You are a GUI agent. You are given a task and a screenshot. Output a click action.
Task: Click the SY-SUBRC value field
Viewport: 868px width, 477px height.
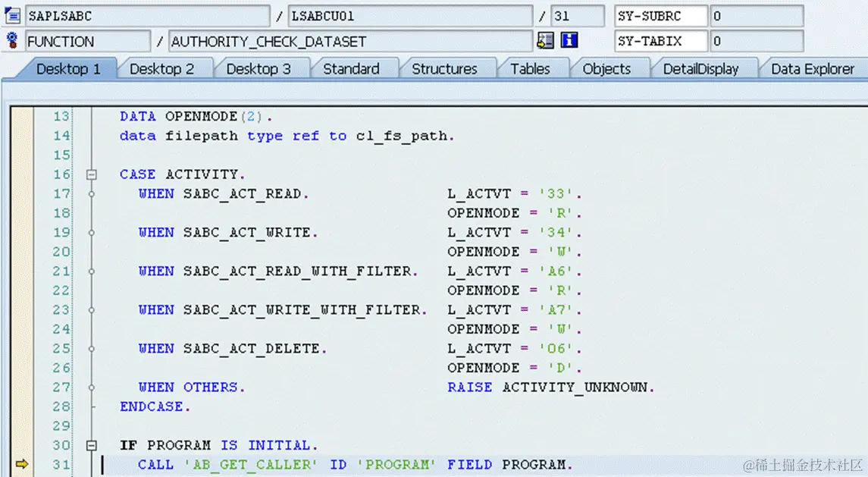757,16
